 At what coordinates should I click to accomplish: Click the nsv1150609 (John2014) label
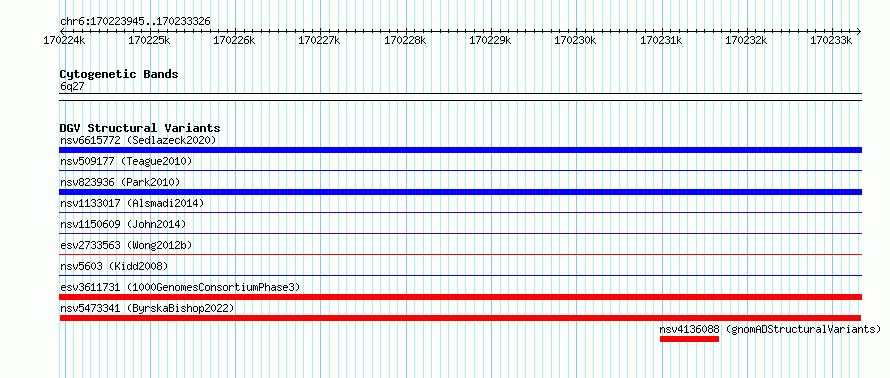pos(123,224)
